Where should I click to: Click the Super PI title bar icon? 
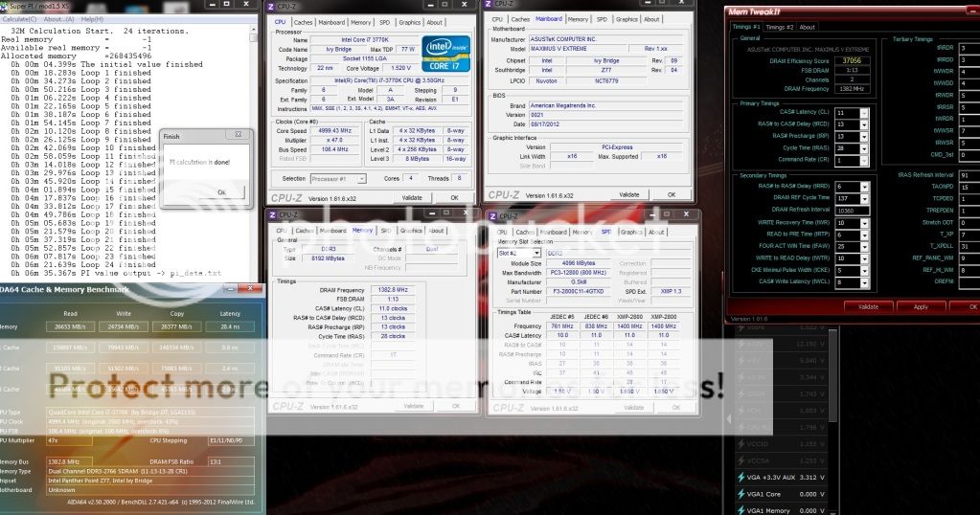[5, 7]
